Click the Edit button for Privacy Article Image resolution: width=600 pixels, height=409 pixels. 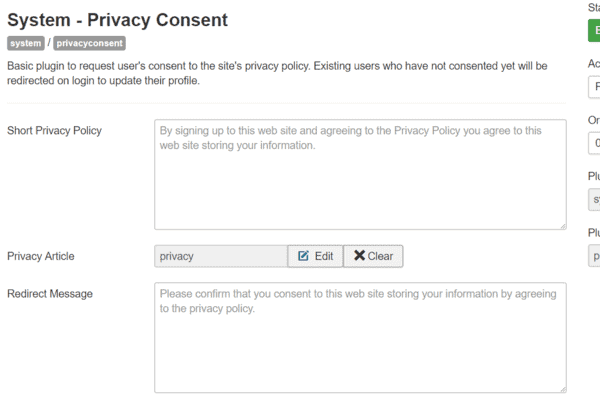315,256
